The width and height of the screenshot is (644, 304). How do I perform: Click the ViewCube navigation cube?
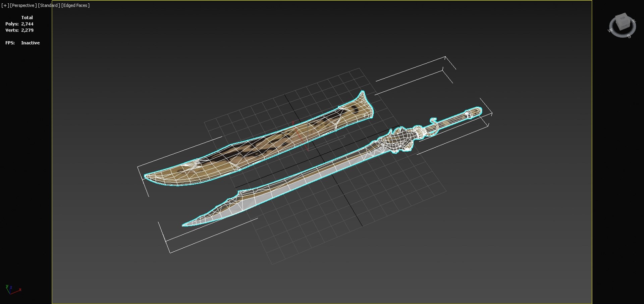tap(623, 22)
